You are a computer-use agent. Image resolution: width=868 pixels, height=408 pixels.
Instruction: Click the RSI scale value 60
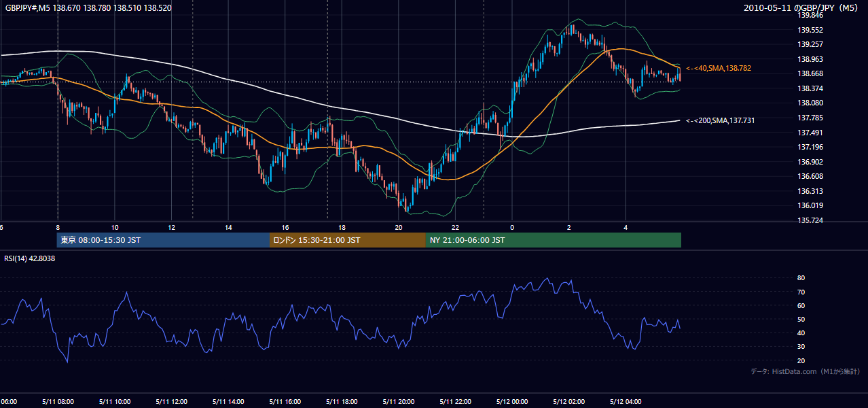pos(801,305)
